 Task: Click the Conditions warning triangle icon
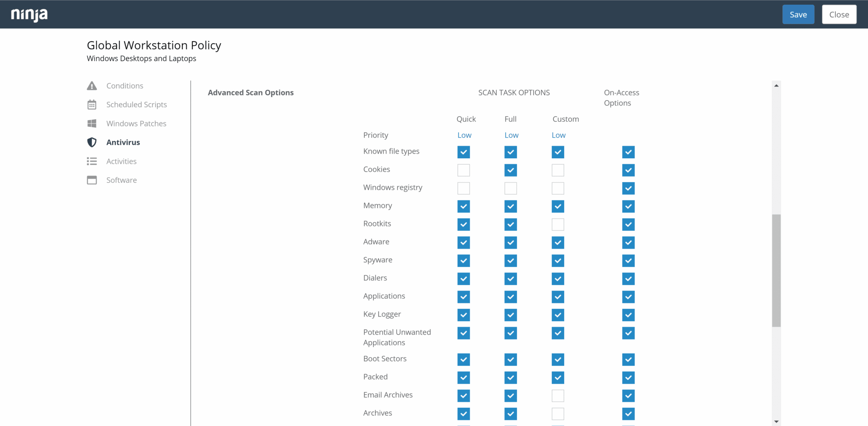tap(92, 85)
